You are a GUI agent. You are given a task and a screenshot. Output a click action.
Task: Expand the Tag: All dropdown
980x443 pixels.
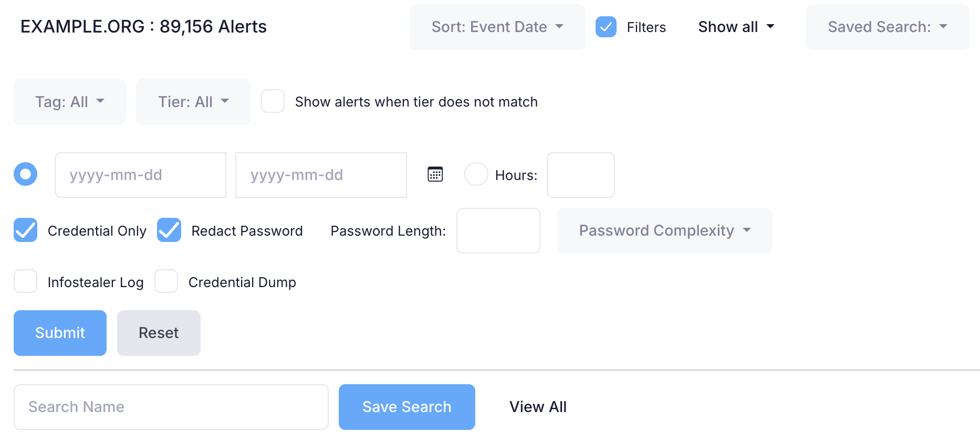tap(70, 102)
